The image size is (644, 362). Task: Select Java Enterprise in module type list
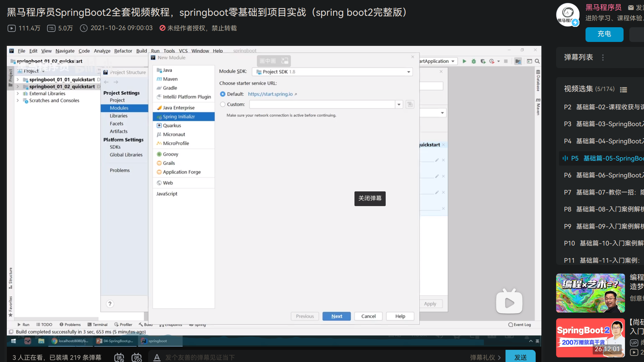click(x=184, y=108)
